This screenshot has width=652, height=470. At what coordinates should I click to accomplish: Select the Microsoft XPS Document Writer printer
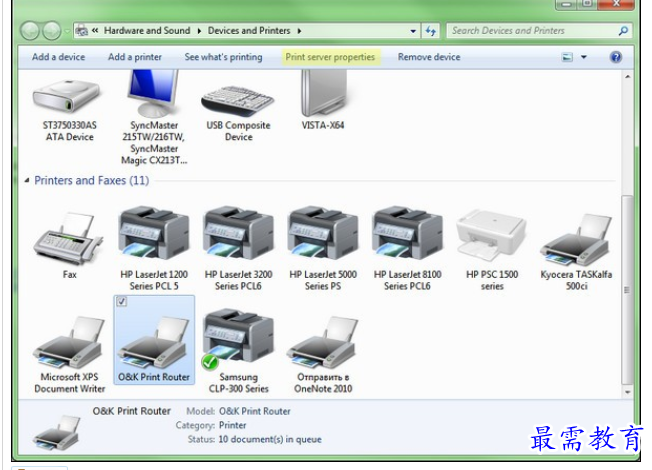coord(69,342)
